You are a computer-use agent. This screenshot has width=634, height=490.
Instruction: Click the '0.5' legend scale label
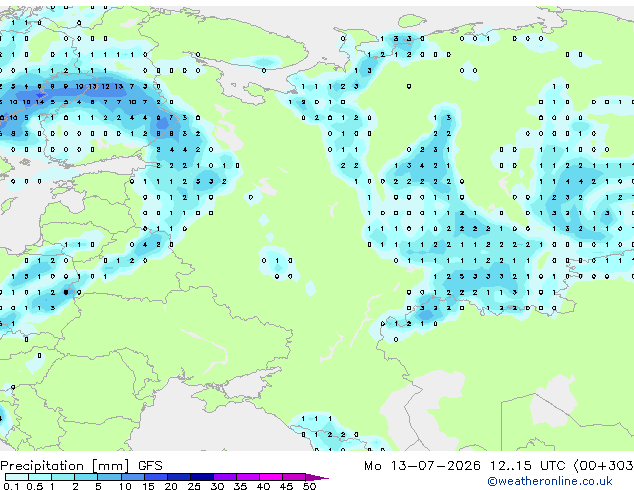tap(35, 486)
